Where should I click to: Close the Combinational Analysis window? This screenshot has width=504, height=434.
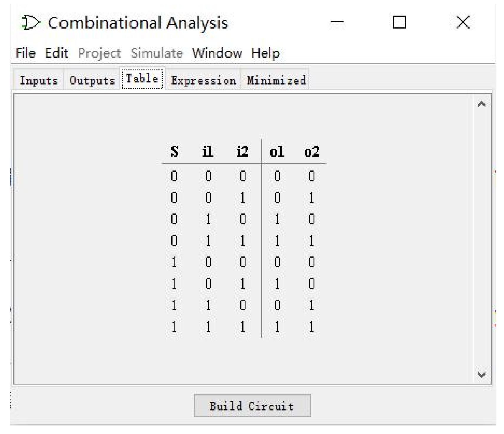(x=463, y=22)
